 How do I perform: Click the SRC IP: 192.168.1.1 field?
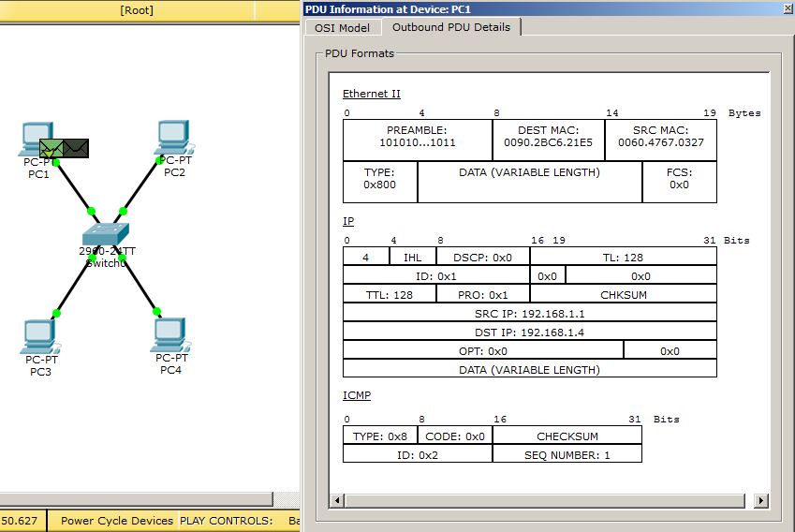(530, 314)
